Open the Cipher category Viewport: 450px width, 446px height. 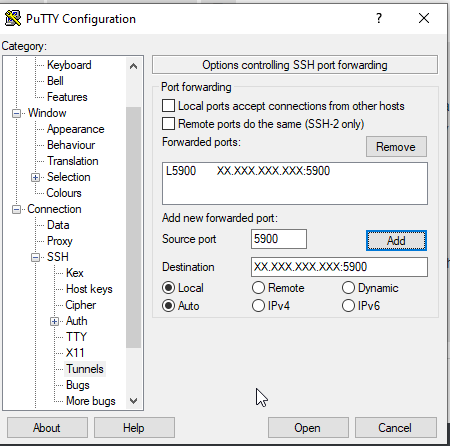[81, 305]
